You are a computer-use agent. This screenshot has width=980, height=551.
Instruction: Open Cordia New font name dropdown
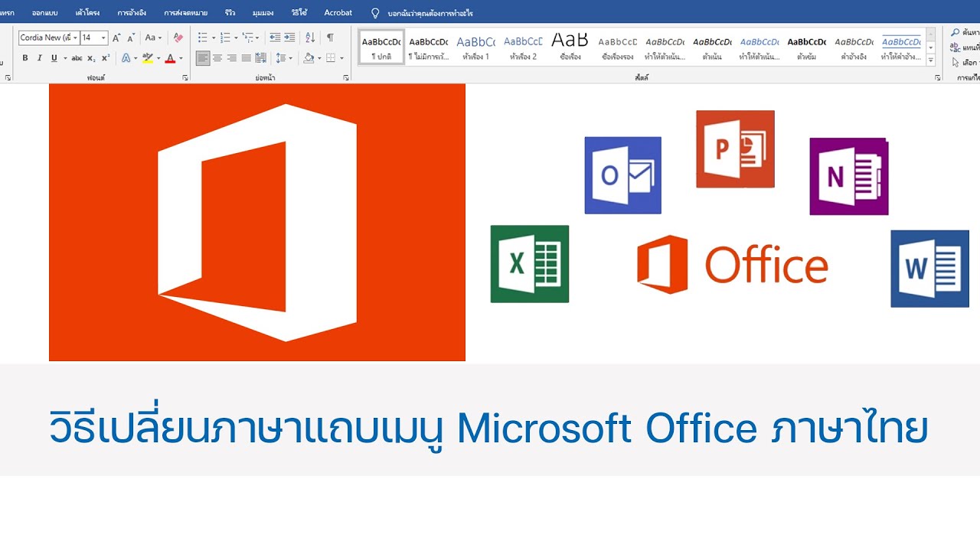tap(76, 37)
